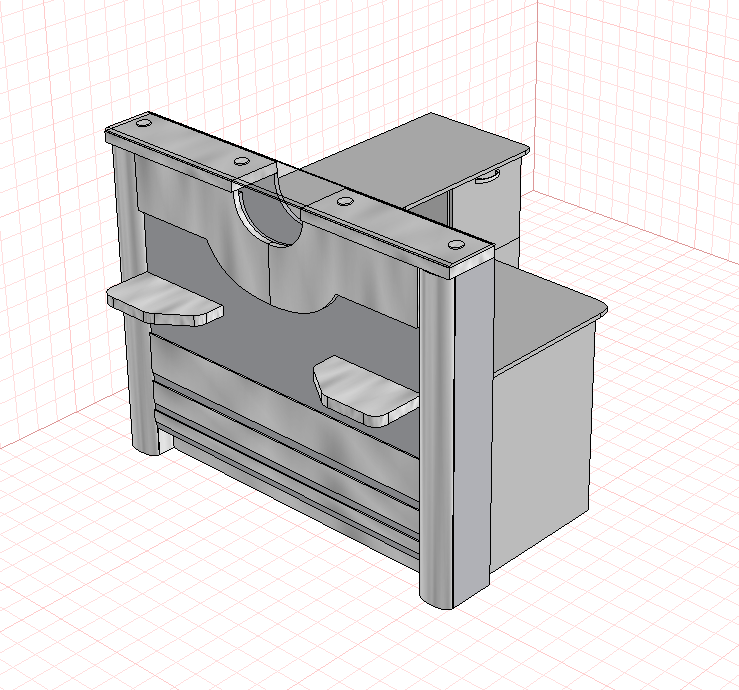The width and height of the screenshot is (739, 690).
Task: Select the small shelf near the right column
Action: [366, 391]
